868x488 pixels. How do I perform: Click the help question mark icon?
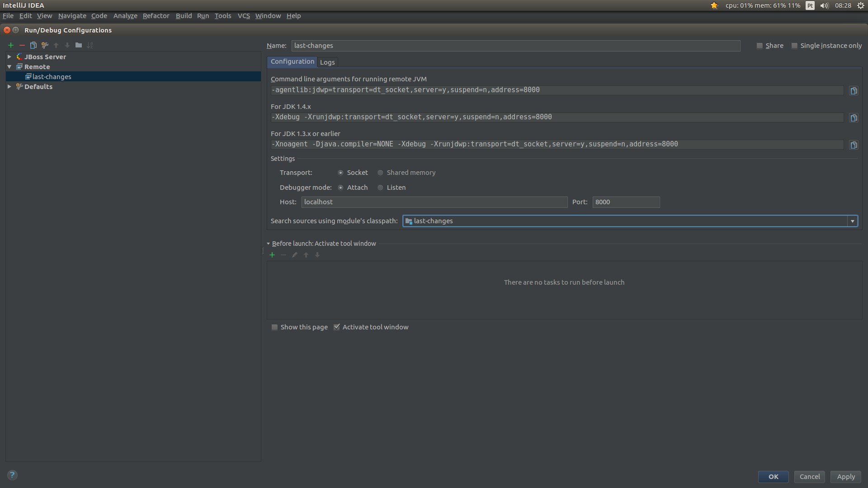point(12,475)
